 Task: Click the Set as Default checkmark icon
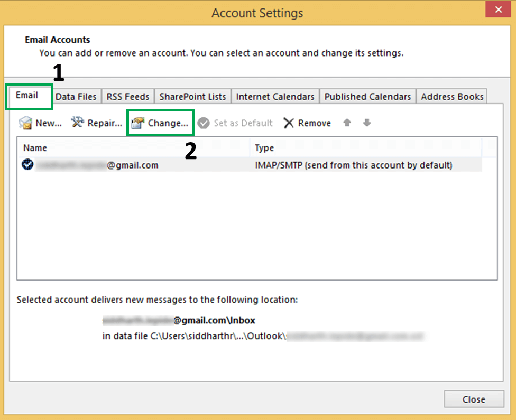(x=204, y=123)
